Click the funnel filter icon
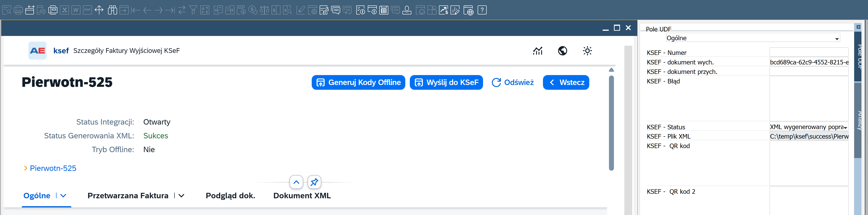The image size is (868, 215). coord(193,10)
